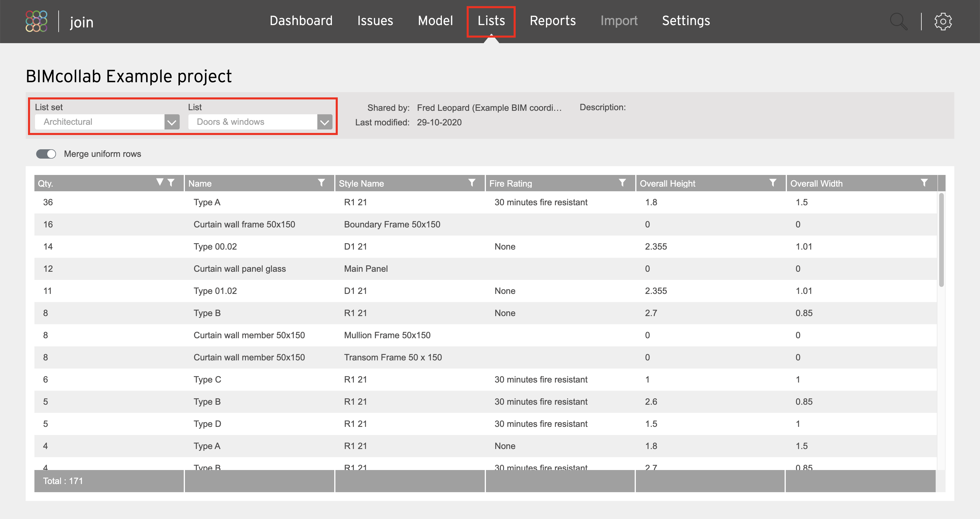
Task: Switch to the Dashboard tab
Action: (300, 20)
